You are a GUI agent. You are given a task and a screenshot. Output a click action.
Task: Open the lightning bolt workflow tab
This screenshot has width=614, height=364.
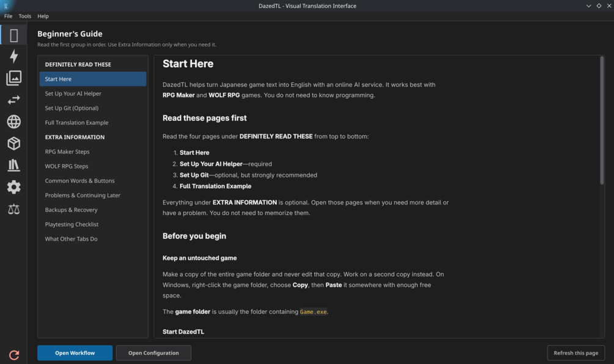click(x=13, y=56)
